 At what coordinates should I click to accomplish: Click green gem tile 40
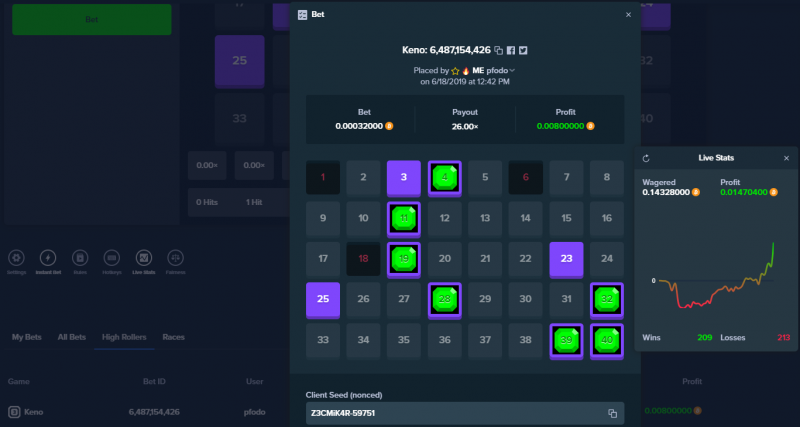(607, 341)
